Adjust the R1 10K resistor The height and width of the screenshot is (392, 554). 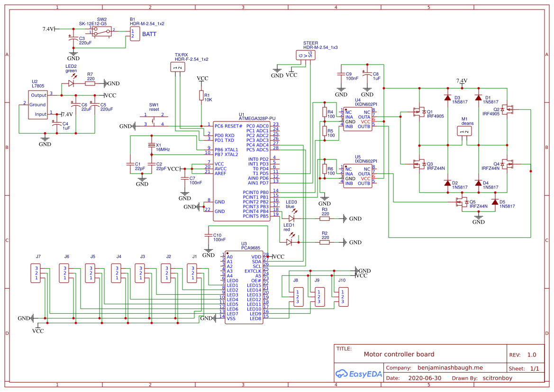pyautogui.click(x=201, y=96)
